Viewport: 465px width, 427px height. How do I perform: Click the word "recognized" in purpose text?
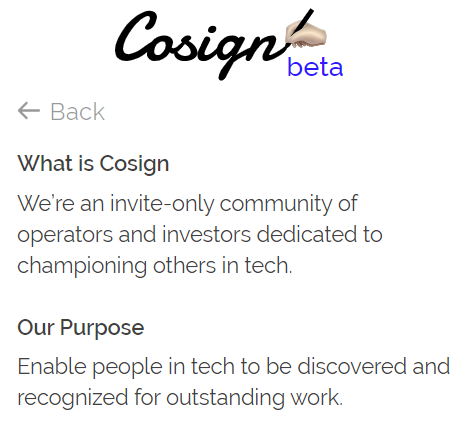tap(73, 397)
